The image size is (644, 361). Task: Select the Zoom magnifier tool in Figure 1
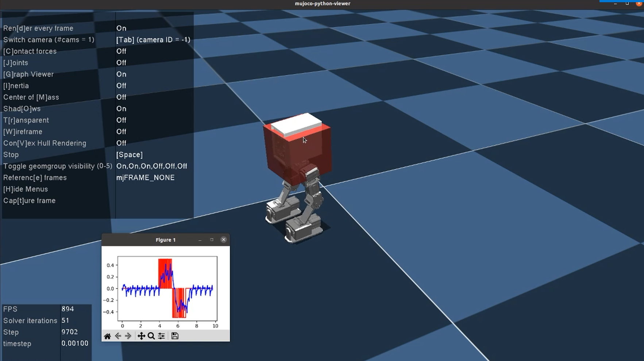151,336
